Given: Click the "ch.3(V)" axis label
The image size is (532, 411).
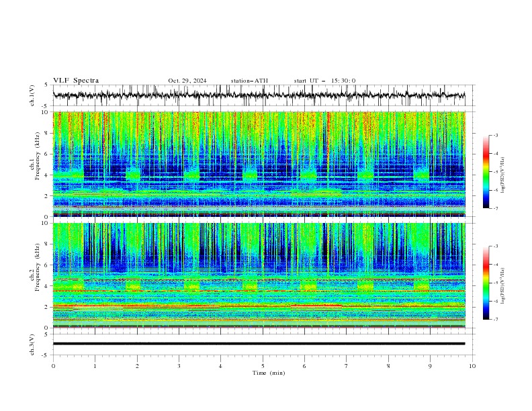Looking at the screenshot, I should [x=32, y=345].
